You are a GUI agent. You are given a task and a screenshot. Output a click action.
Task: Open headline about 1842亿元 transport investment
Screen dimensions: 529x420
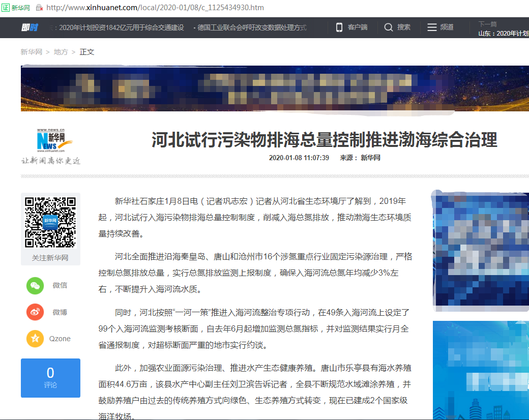pyautogui.click(x=121, y=27)
